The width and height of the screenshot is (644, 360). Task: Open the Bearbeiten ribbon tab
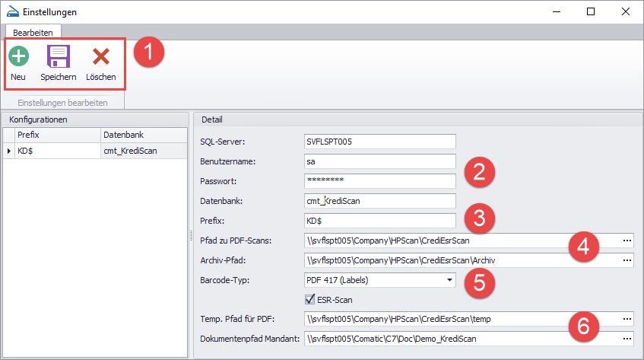(x=33, y=33)
